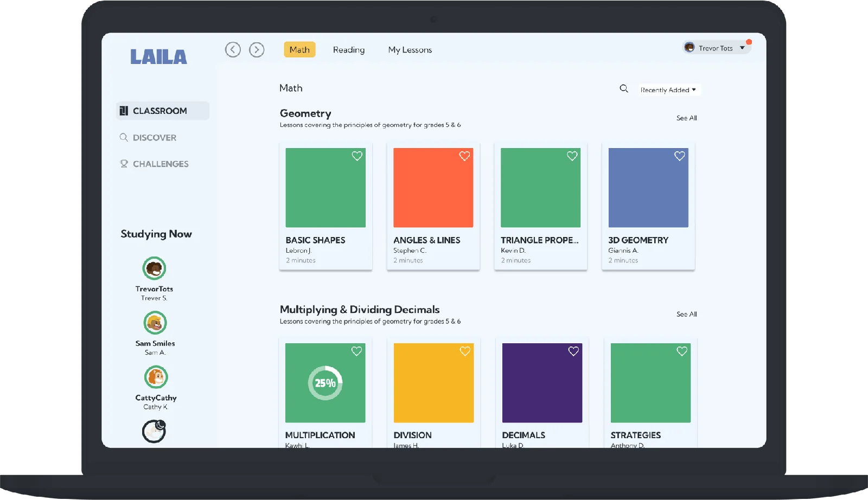Open TrevorTots avatar in Studying Now
The height and width of the screenshot is (500, 868).
click(x=154, y=268)
